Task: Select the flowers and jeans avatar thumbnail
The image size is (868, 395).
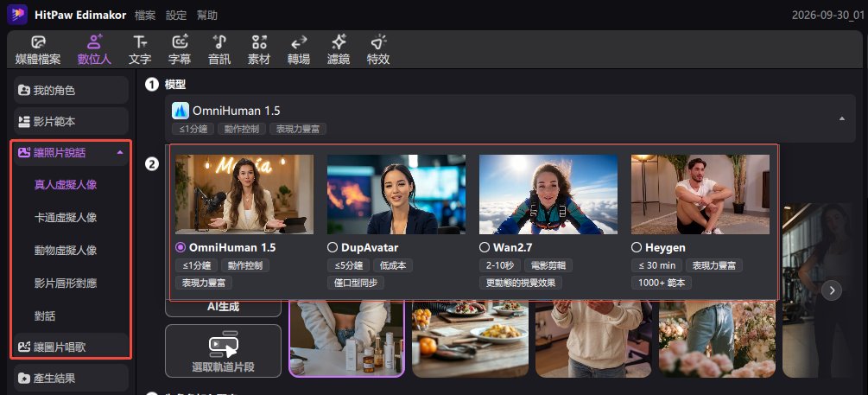Action: click(x=717, y=339)
